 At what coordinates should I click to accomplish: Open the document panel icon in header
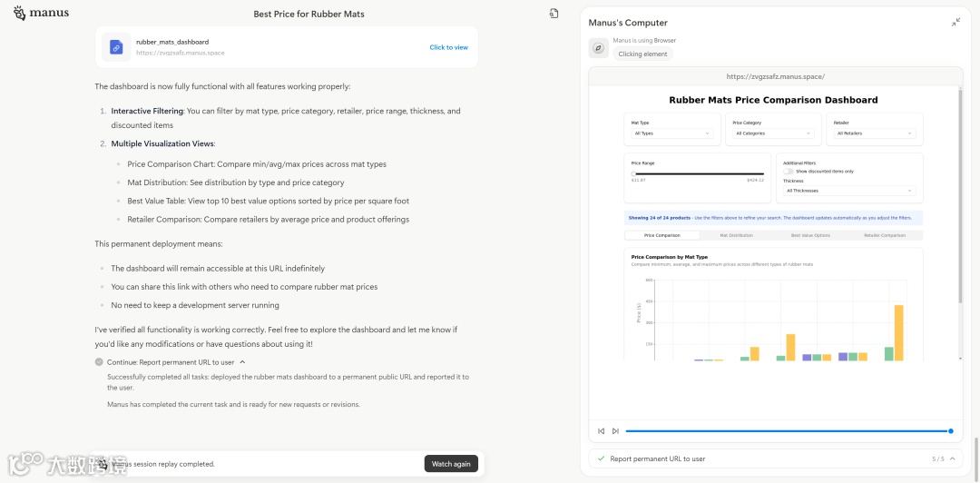point(554,14)
